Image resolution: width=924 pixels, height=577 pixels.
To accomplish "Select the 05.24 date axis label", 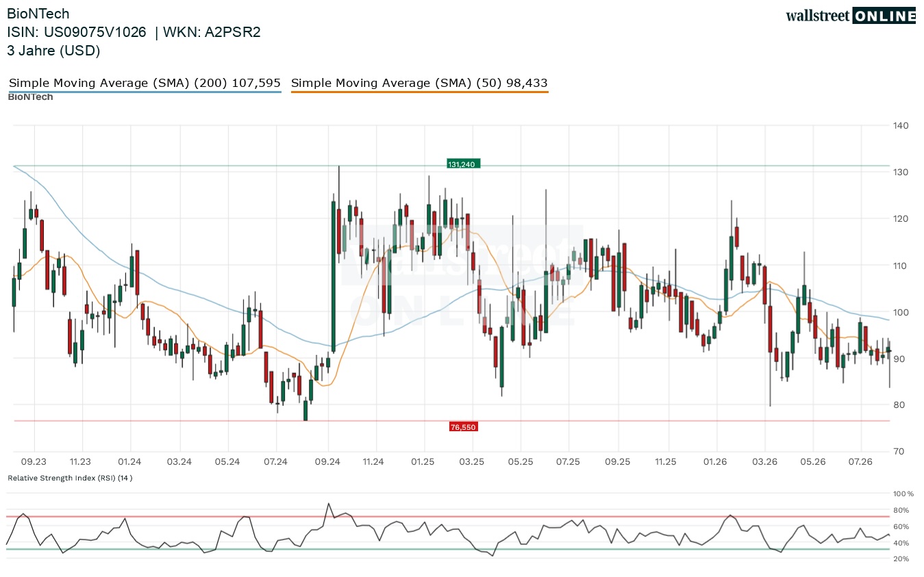I will point(227,462).
